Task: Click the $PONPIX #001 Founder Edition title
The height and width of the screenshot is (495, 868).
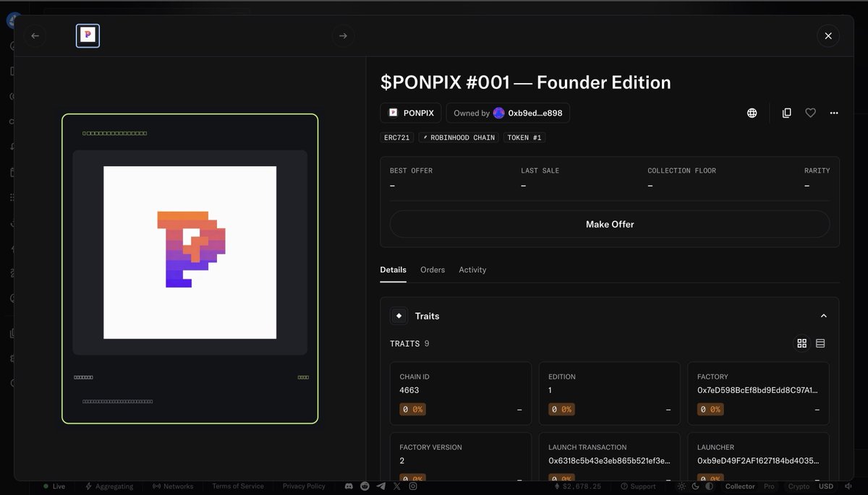Action: coord(526,82)
